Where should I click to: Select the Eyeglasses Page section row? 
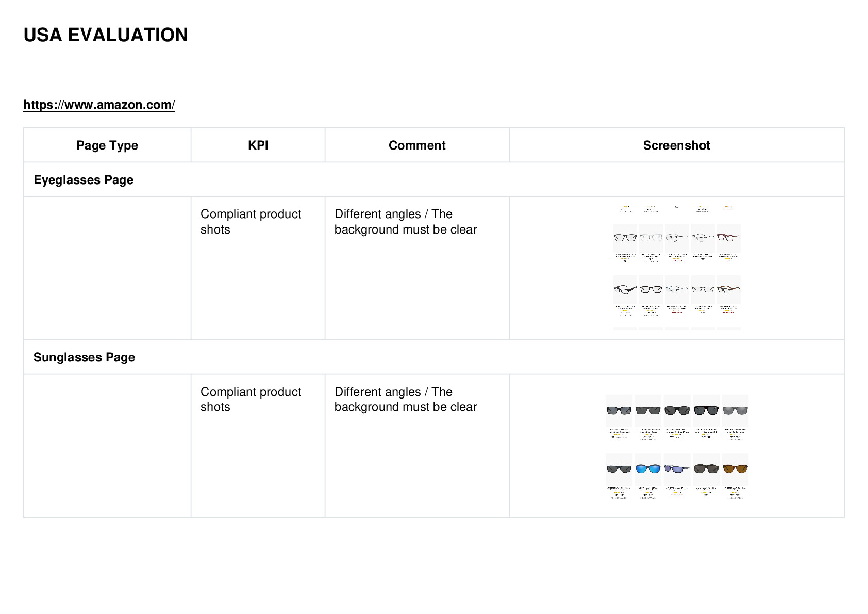pyautogui.click(x=434, y=180)
